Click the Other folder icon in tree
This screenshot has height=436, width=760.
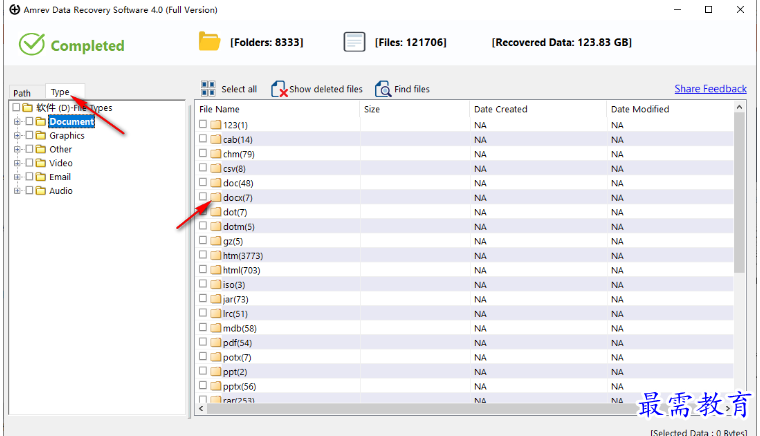pos(41,149)
